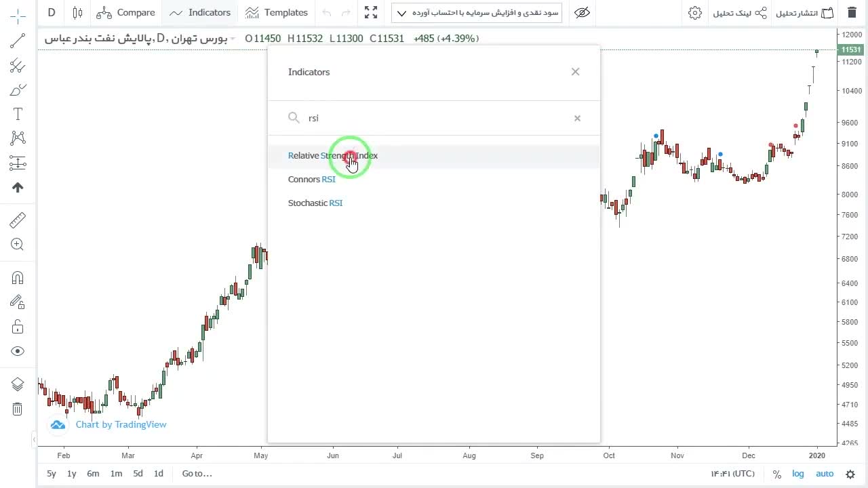Collapse the left toolbar with the arrow
868x488 pixels.
click(x=34, y=441)
